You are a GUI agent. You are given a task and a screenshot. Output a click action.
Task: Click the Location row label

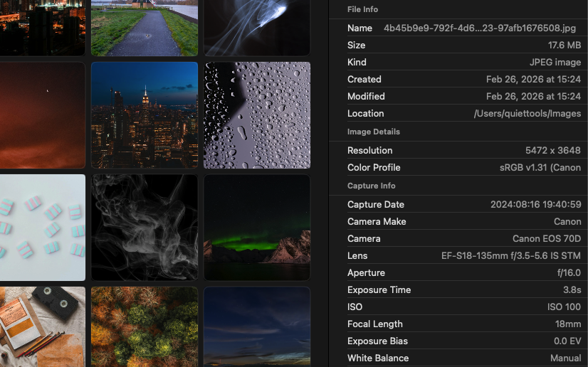coord(366,114)
